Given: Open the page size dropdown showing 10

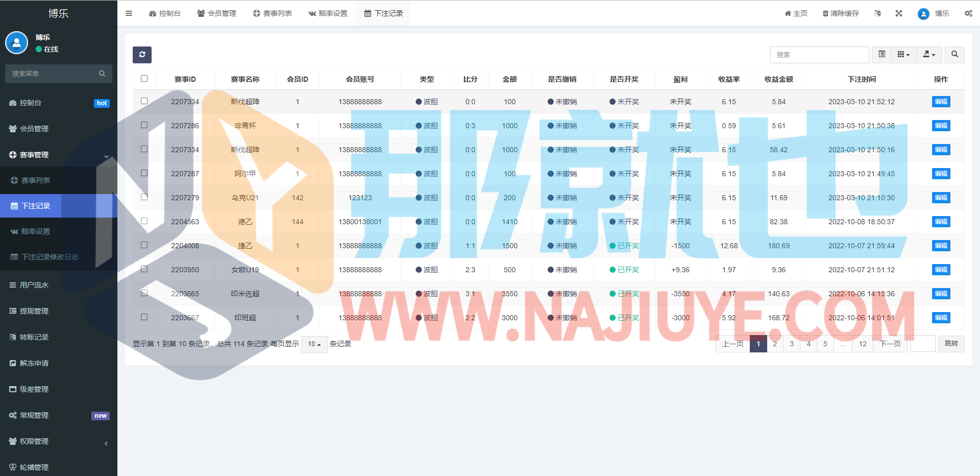Looking at the screenshot, I should (x=314, y=344).
